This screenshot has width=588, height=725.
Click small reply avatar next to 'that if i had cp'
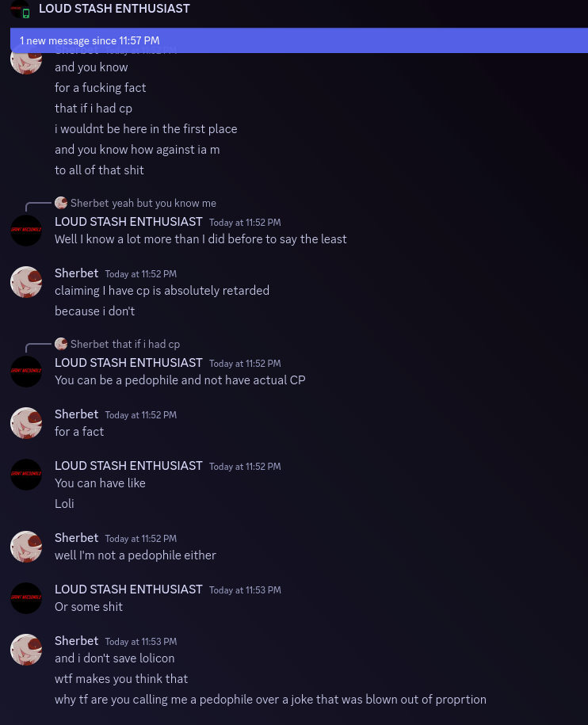(61, 344)
